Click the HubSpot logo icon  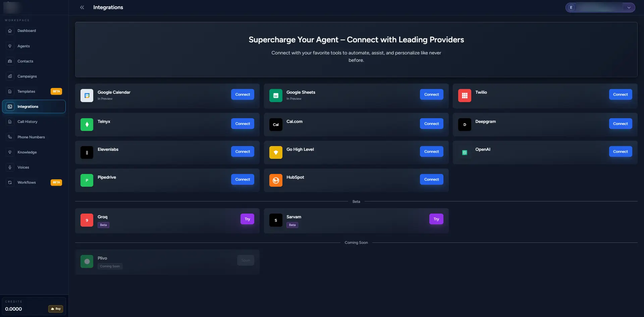[275, 180]
